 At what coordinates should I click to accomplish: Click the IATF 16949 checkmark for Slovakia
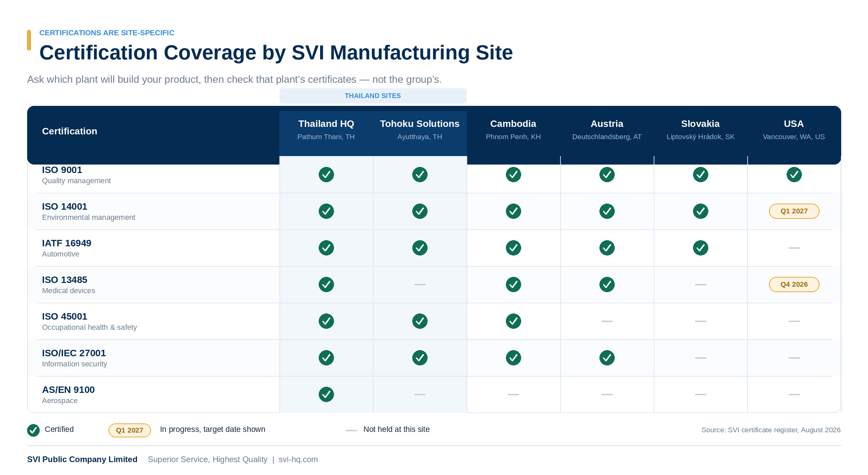pos(701,248)
